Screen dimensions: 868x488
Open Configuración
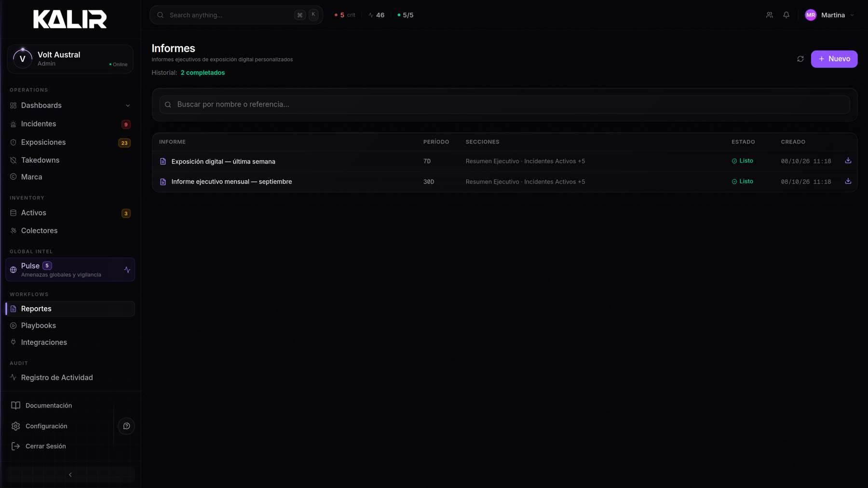[39, 426]
